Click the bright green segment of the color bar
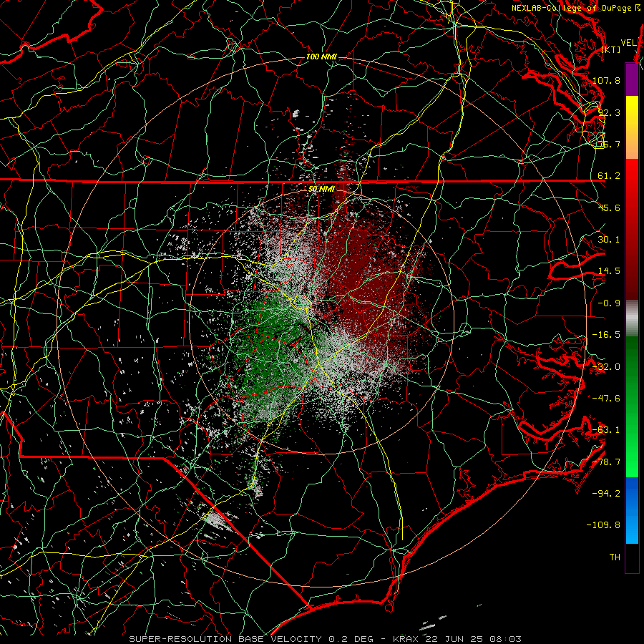The width and height of the screenshot is (644, 644). [x=632, y=452]
